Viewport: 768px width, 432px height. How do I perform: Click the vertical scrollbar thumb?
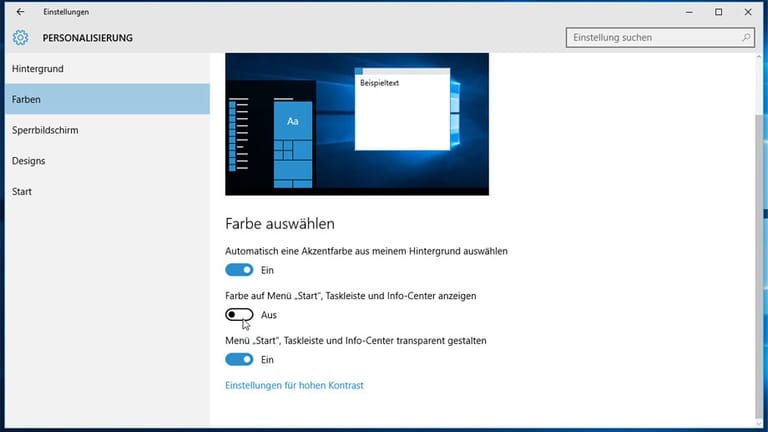coord(759,264)
